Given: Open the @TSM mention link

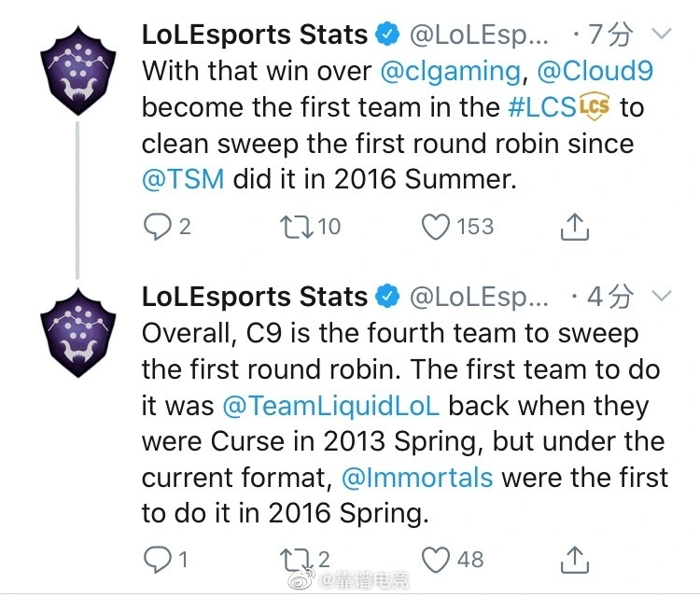Looking at the screenshot, I should pyautogui.click(x=183, y=179).
